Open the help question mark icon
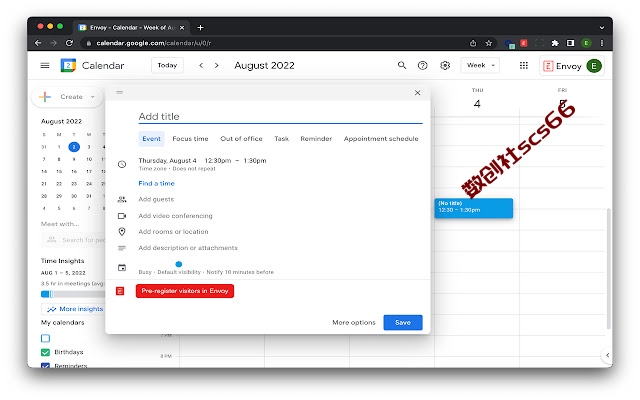Viewport: 640px width, 400px height. (x=423, y=65)
